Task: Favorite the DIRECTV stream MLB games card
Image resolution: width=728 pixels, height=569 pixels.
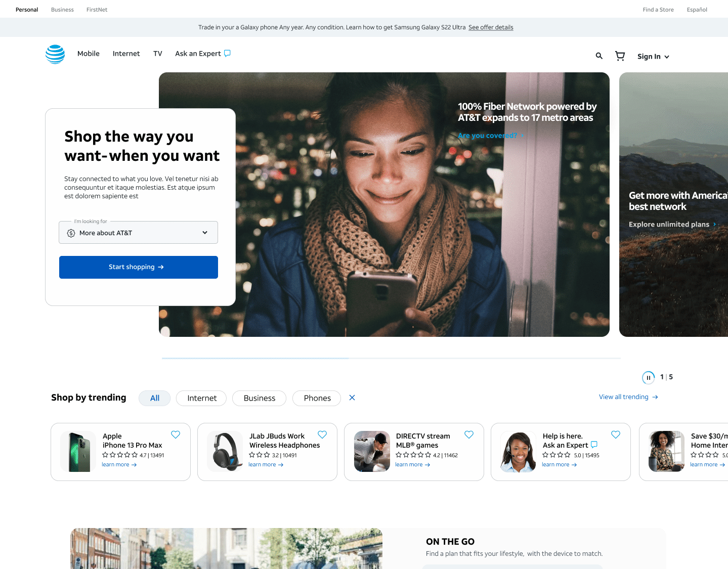Action: click(x=469, y=434)
